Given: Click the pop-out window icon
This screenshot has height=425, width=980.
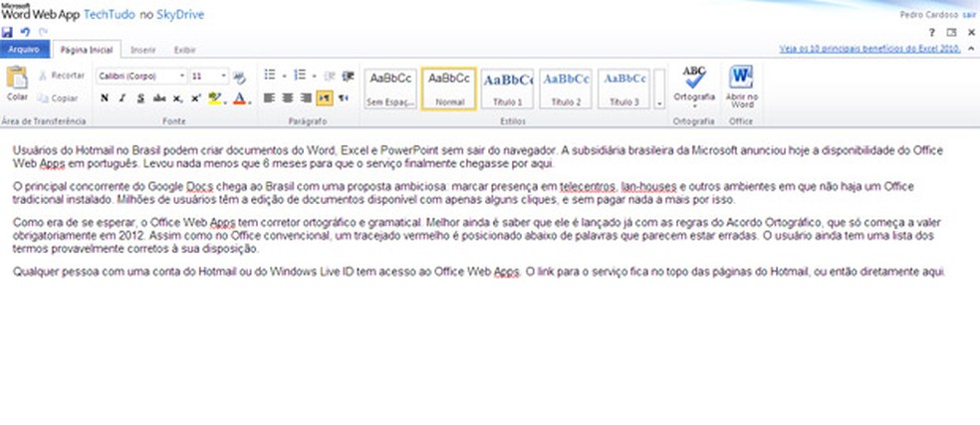Looking at the screenshot, I should [951, 33].
